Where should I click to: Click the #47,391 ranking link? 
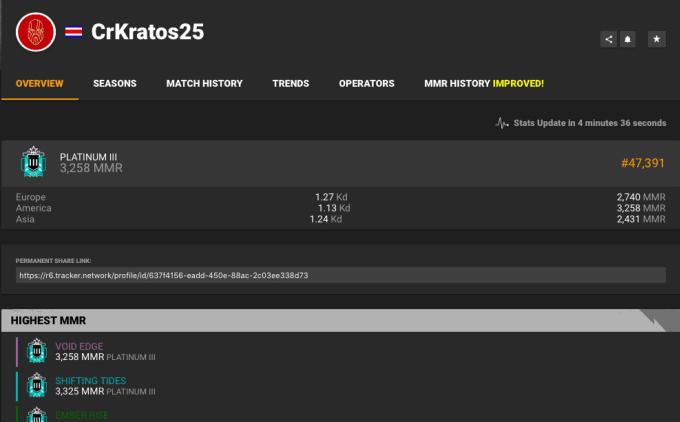[643, 163]
